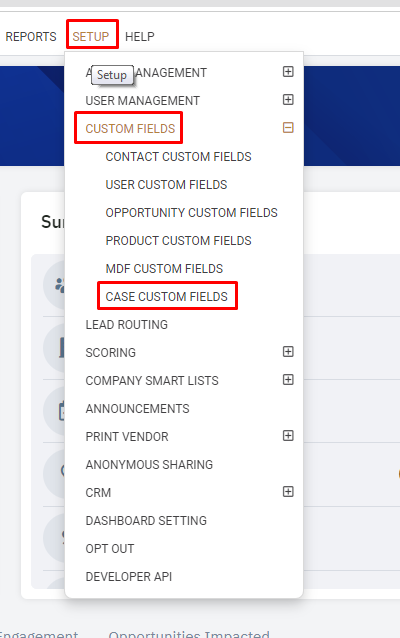
Task: Choose User Custom Fields entry
Action: point(166,185)
